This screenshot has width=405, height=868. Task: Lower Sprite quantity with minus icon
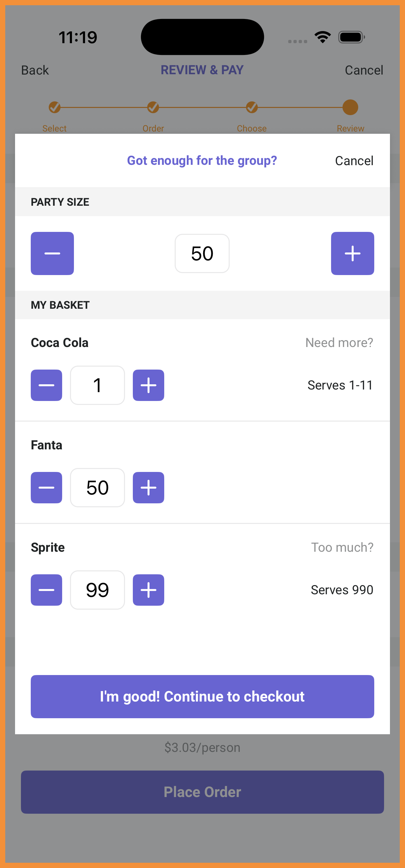pos(46,590)
